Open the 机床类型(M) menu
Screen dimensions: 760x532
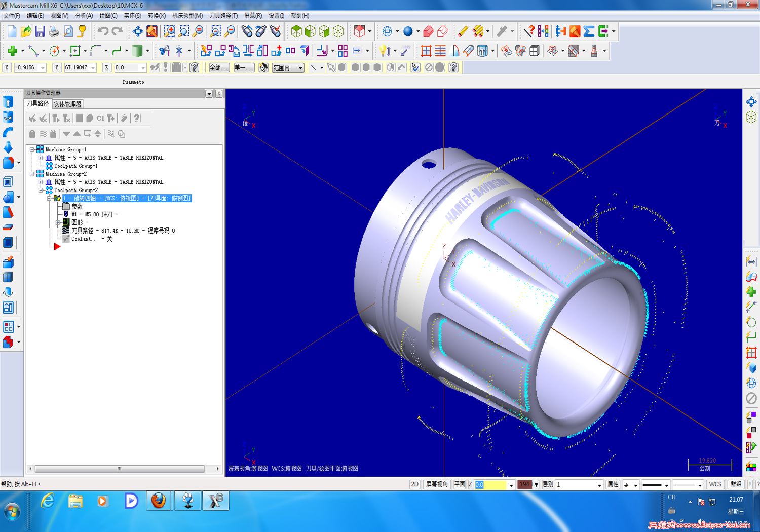tap(187, 16)
